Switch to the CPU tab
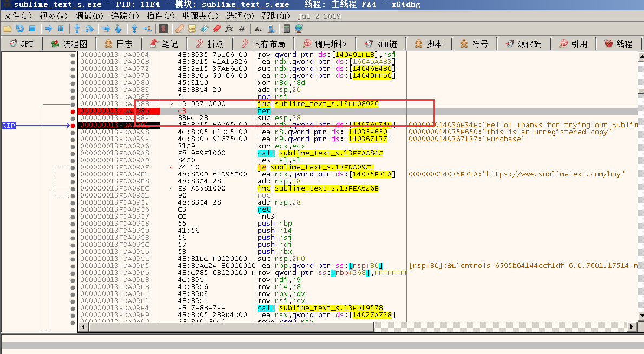Screen dimensions: 644x354 [x=21, y=43]
